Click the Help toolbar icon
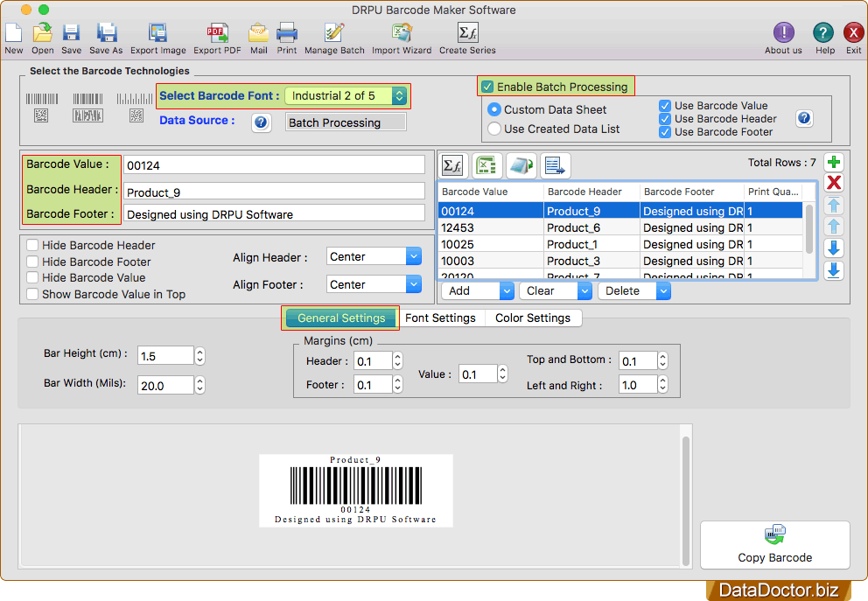Viewport: 868px width, 601px height. tap(823, 33)
